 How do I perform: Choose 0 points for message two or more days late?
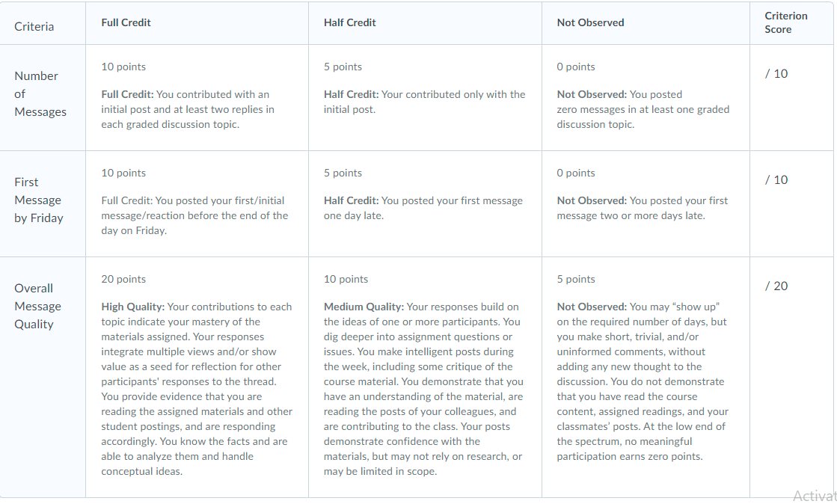pos(646,204)
